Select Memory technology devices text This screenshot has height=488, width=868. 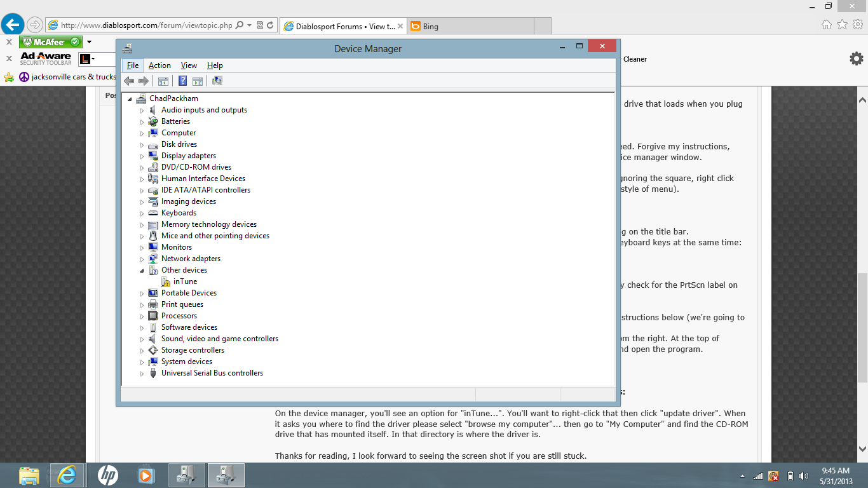click(209, 224)
